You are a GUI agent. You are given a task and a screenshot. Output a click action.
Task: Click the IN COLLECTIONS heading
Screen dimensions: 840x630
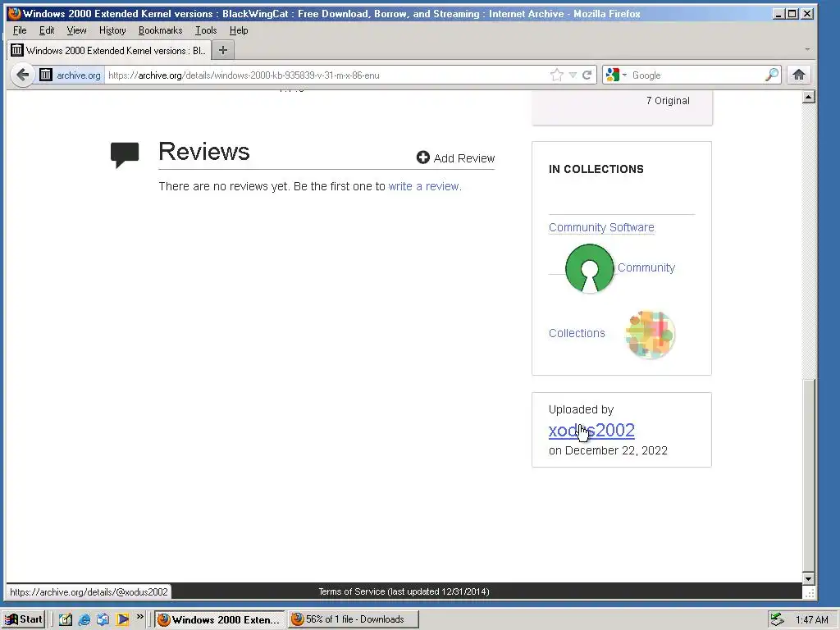coord(596,169)
